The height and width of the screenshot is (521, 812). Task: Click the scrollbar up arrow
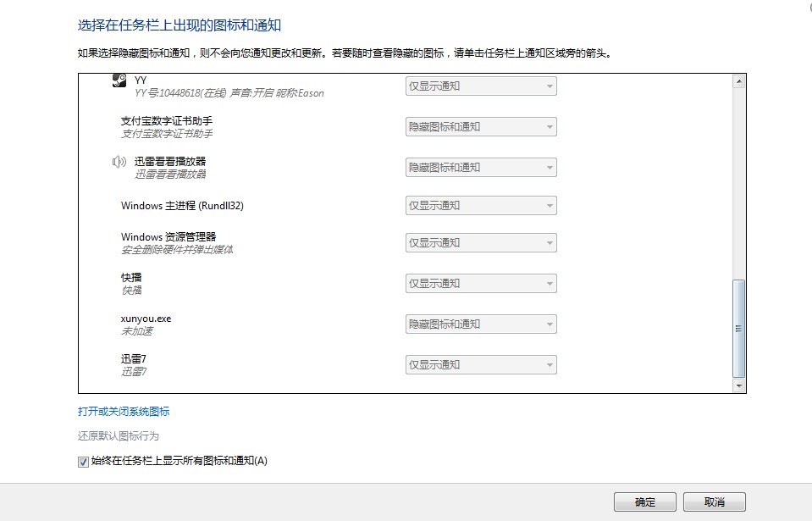tap(739, 81)
